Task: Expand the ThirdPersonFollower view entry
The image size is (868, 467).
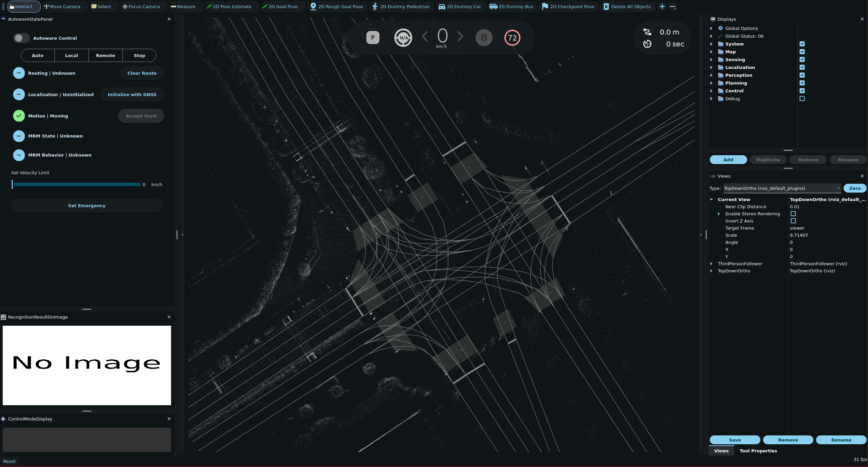Action: click(x=711, y=264)
